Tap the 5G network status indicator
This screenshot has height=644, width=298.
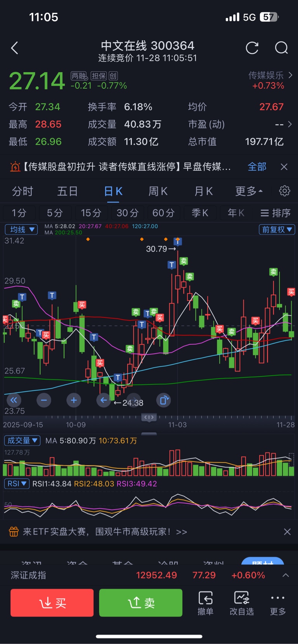(249, 17)
